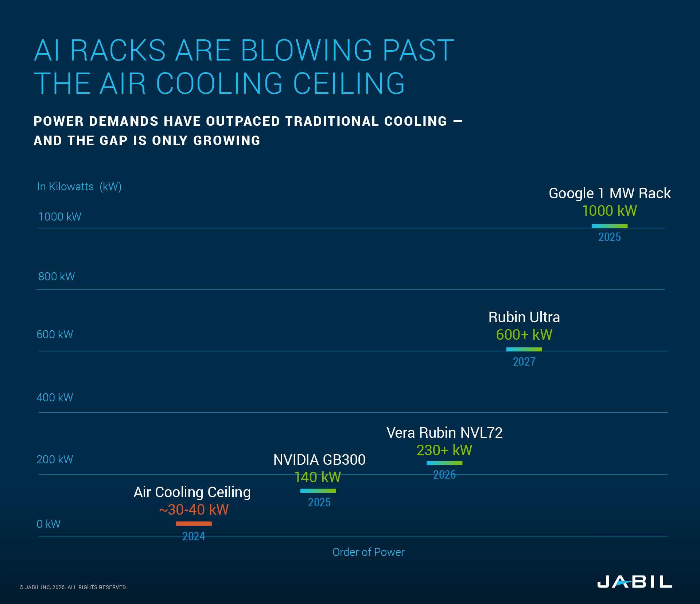Screen dimensions: 700x604
Task: Click the '230+ kW' value
Action: pos(444,450)
